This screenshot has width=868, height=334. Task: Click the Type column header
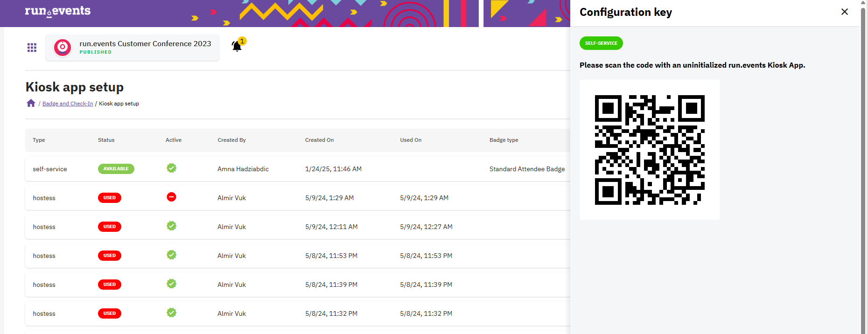click(39, 140)
